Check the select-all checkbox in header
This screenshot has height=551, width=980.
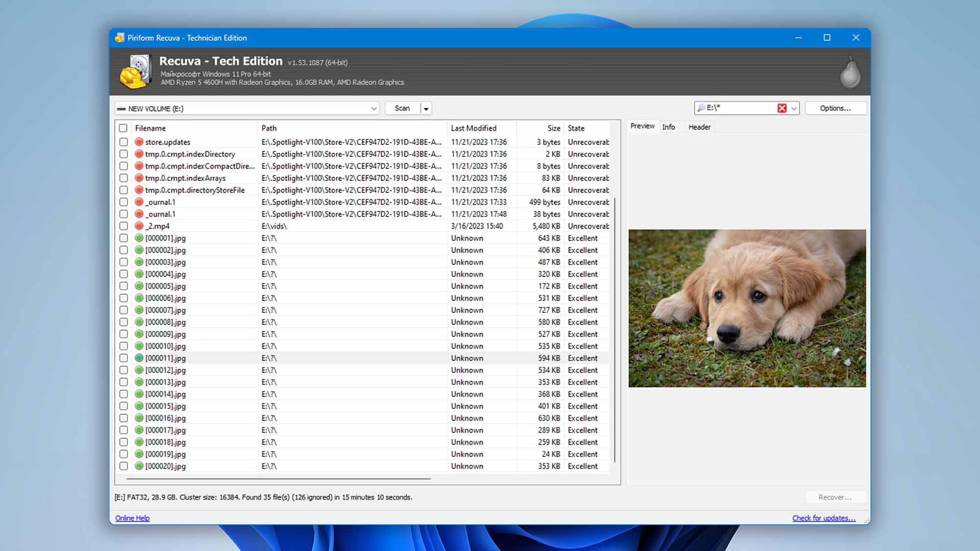click(x=123, y=128)
